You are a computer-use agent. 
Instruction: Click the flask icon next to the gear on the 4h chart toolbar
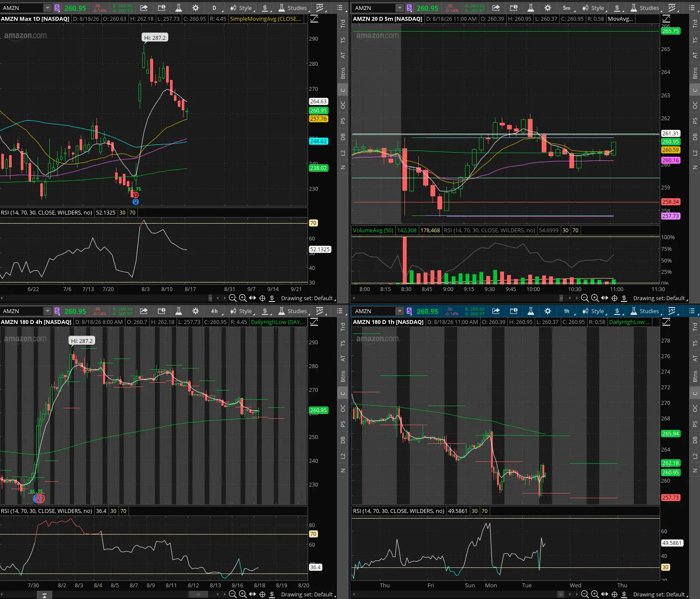pyautogui.click(x=178, y=311)
